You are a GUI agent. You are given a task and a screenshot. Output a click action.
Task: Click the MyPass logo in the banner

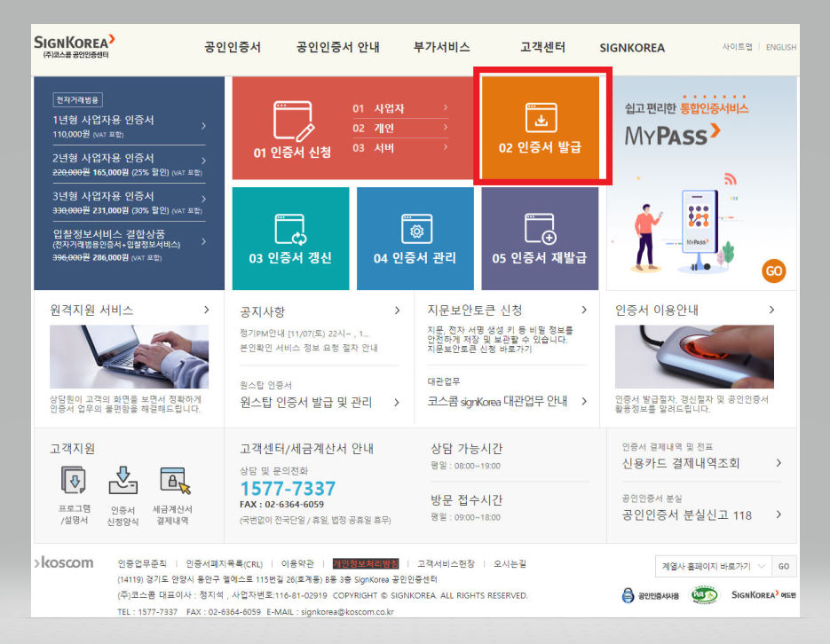672,135
